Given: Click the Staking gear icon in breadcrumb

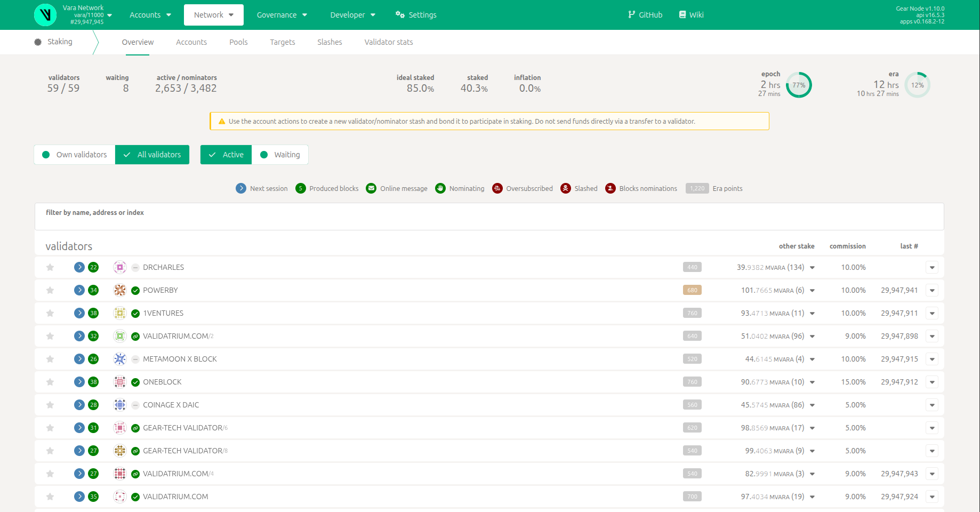Looking at the screenshot, I should (x=38, y=42).
